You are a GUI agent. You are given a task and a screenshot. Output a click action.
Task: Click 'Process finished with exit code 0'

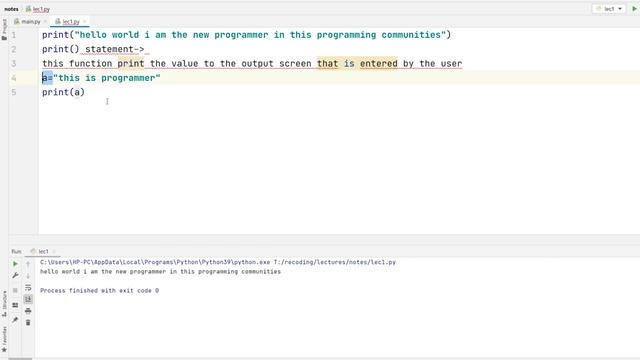coord(99,291)
